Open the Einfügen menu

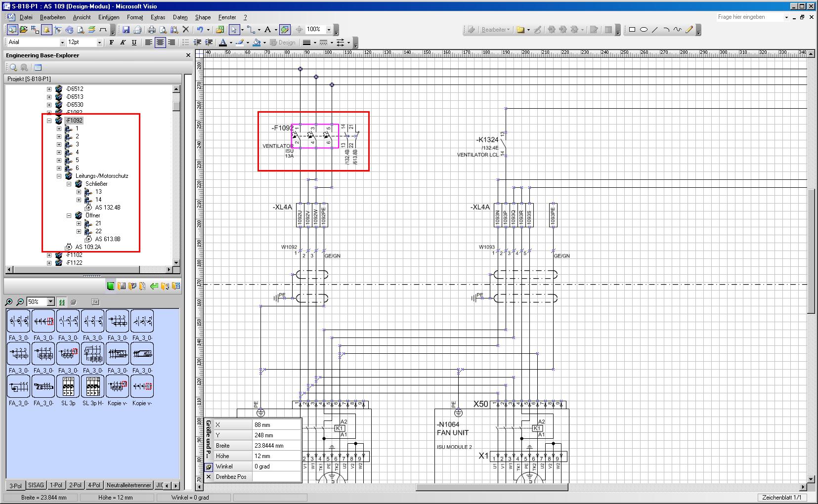(x=109, y=17)
